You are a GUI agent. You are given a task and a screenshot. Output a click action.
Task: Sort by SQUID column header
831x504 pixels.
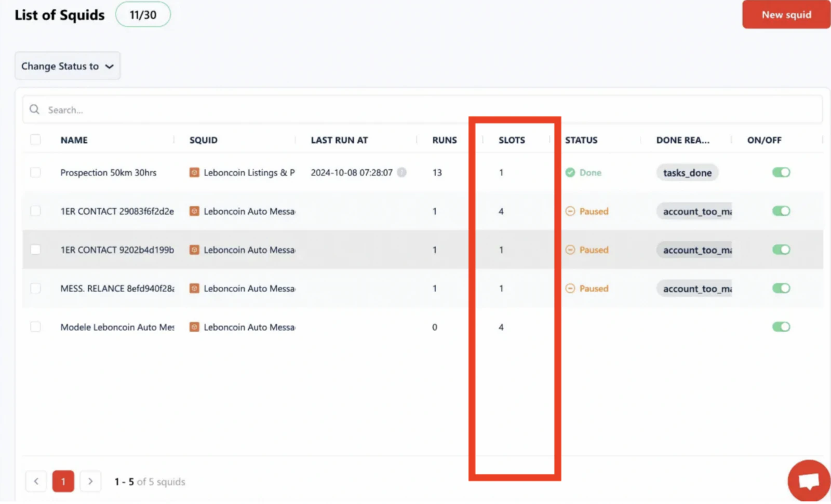pos(204,140)
